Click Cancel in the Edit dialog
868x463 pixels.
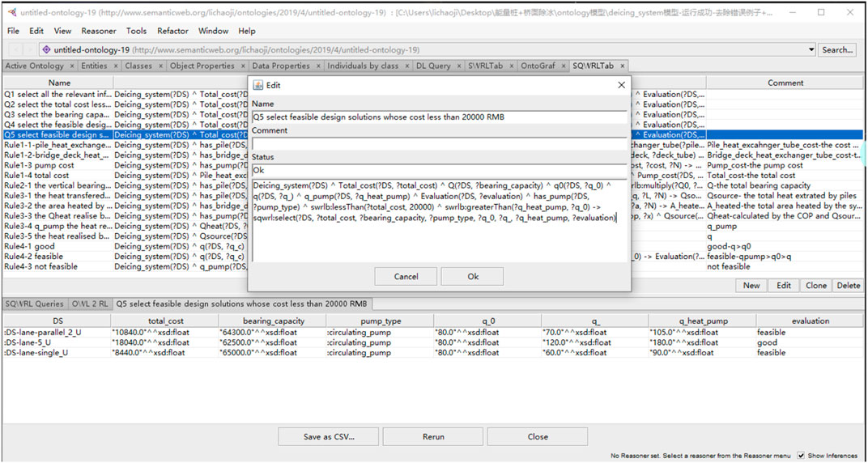click(406, 277)
